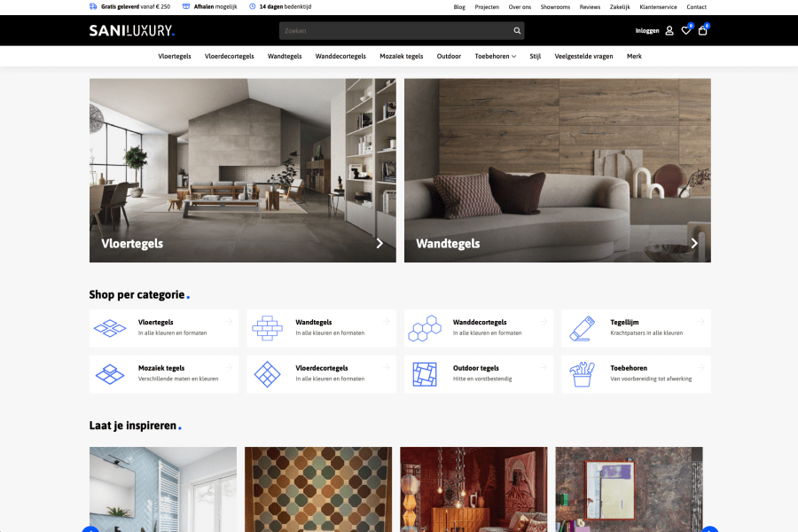This screenshot has width=798, height=532.
Task: Click the Tegellijm glue tube icon
Action: [x=582, y=328]
